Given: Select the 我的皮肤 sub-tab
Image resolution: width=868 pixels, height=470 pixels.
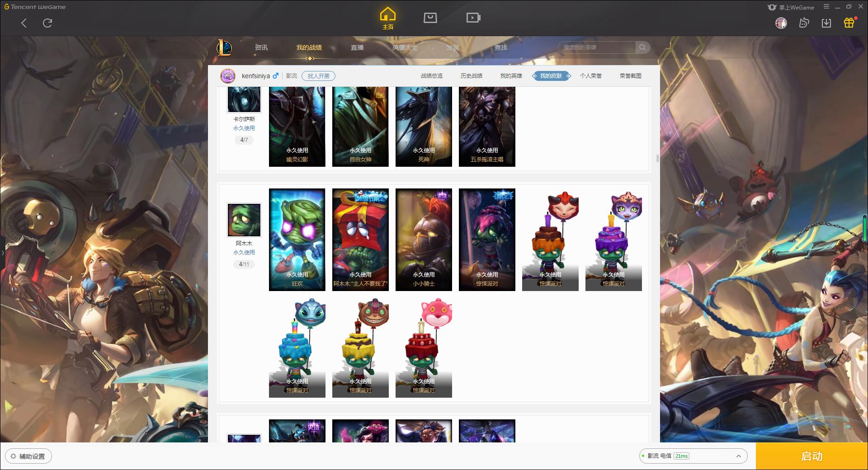Looking at the screenshot, I should click(x=551, y=76).
